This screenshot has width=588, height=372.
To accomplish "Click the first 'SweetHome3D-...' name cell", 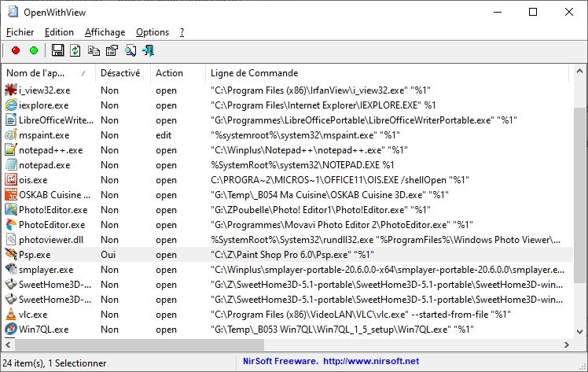I will 55,285.
